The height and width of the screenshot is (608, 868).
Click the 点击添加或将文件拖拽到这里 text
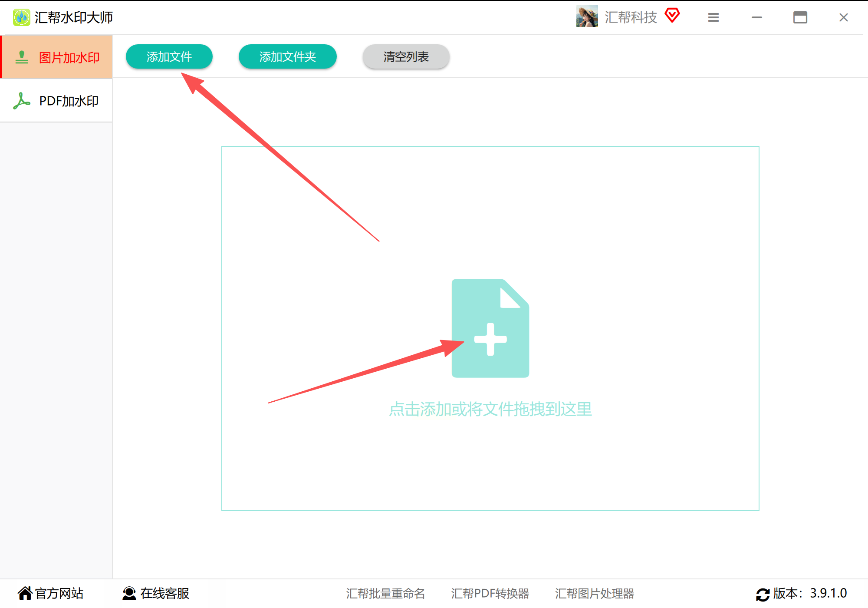tap(490, 409)
